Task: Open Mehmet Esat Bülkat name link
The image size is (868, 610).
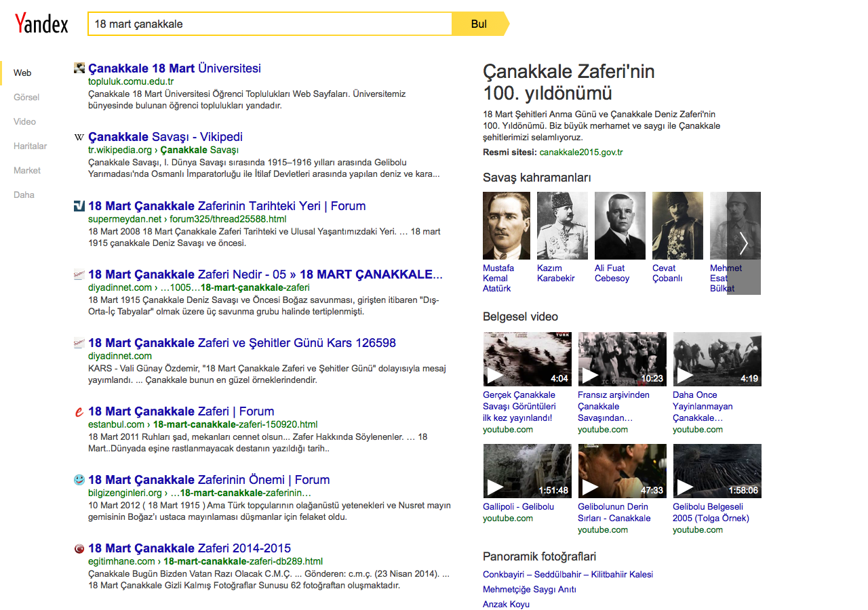Action: click(x=726, y=278)
